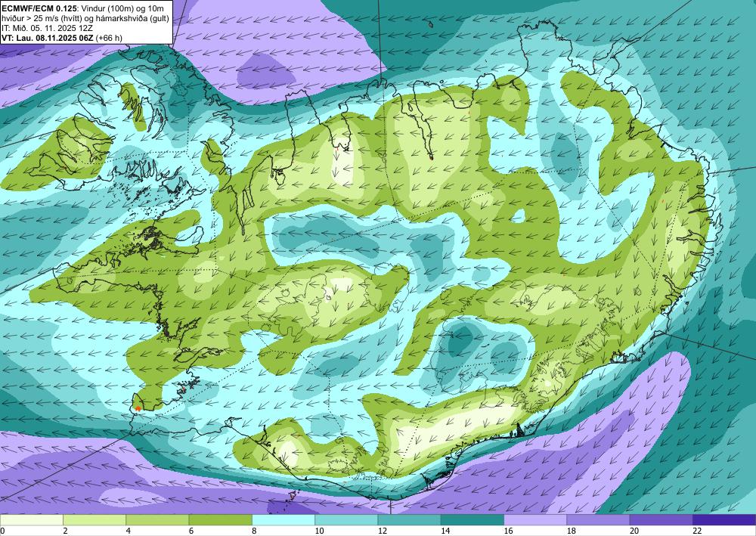Viewport: 756px width, 536px height.
Task: Click the light yellow-green 2–4 m/s legend swatch
Action: 94,520
